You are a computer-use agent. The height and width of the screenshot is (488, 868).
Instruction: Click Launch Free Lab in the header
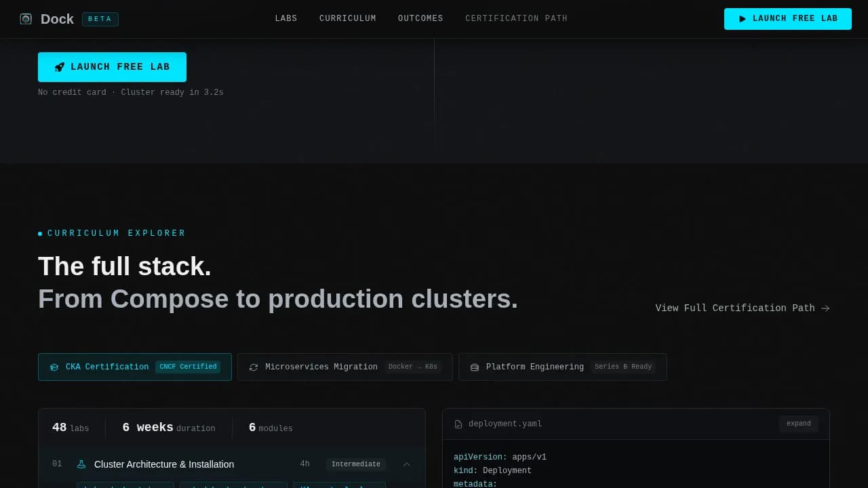point(788,19)
